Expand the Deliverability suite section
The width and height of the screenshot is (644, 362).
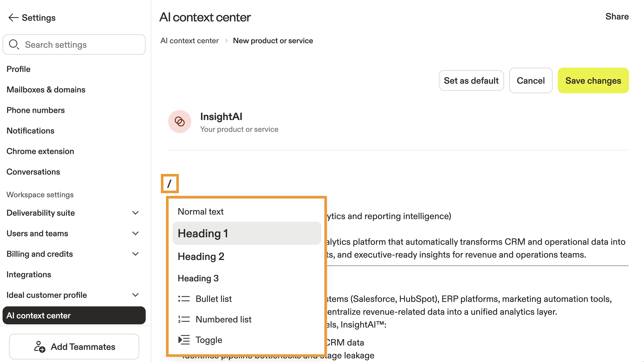tap(135, 213)
